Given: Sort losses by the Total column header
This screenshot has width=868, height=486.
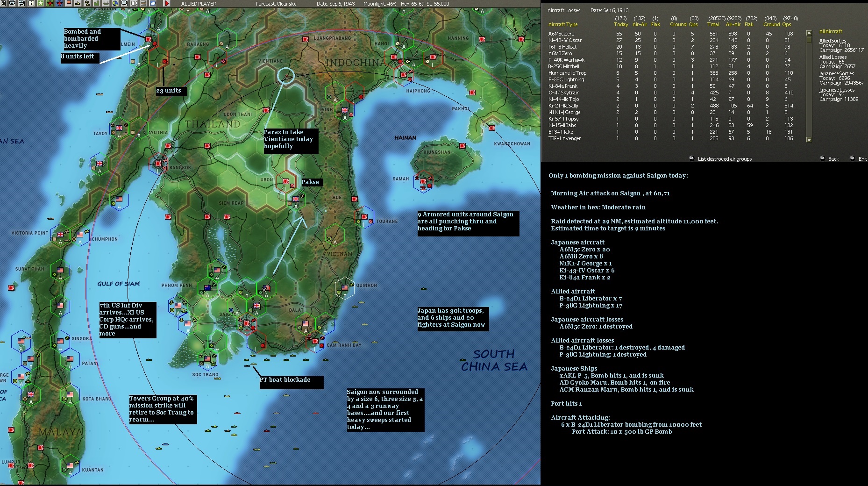Looking at the screenshot, I should (x=713, y=24).
